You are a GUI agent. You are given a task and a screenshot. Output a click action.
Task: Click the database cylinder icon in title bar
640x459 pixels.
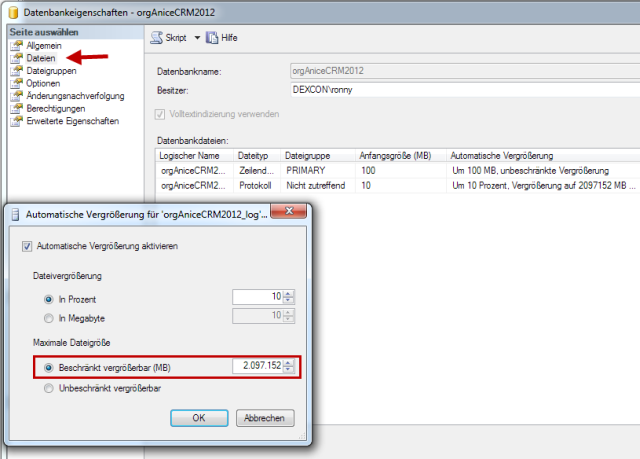tap(13, 13)
